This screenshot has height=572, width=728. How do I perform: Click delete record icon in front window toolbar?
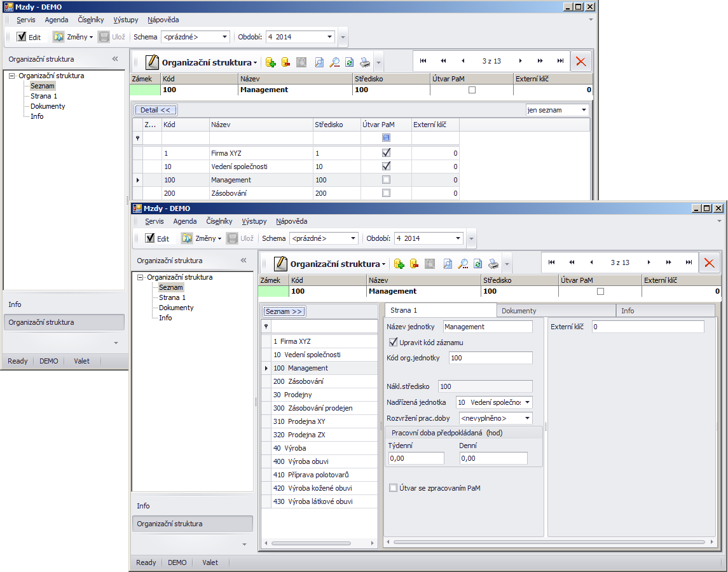415,263
